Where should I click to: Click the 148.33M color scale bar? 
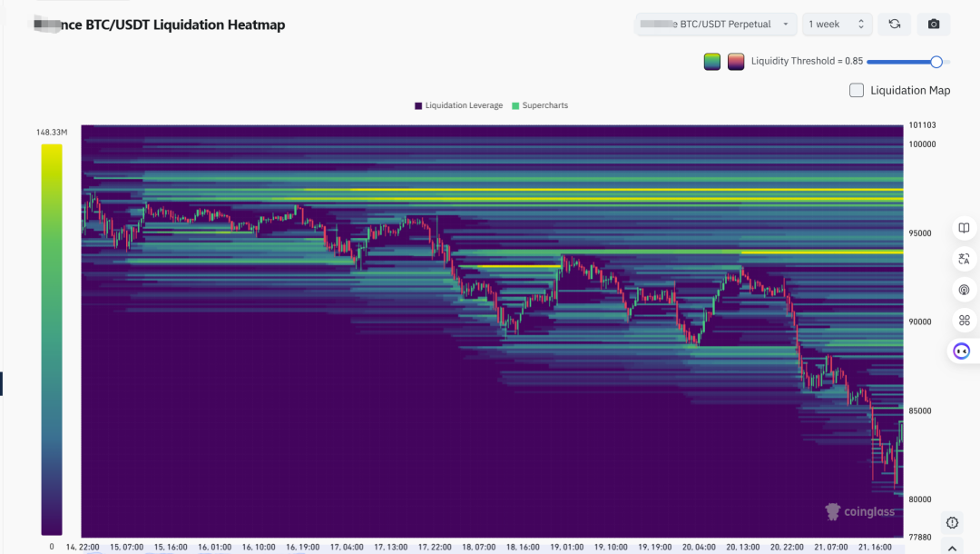(52, 338)
